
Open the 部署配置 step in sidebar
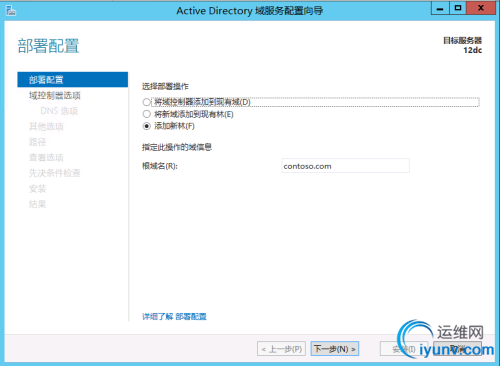pyautogui.click(x=73, y=80)
